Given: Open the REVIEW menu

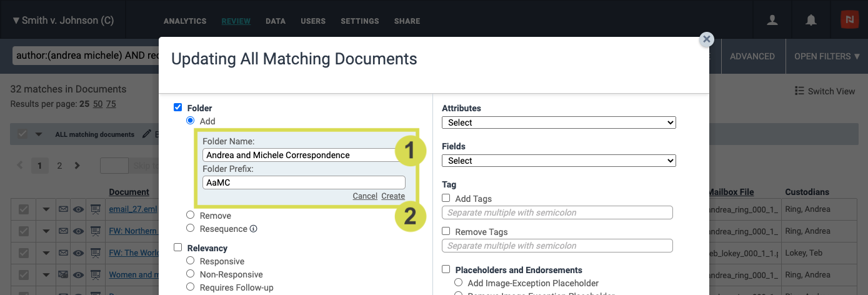Looking at the screenshot, I should point(236,21).
